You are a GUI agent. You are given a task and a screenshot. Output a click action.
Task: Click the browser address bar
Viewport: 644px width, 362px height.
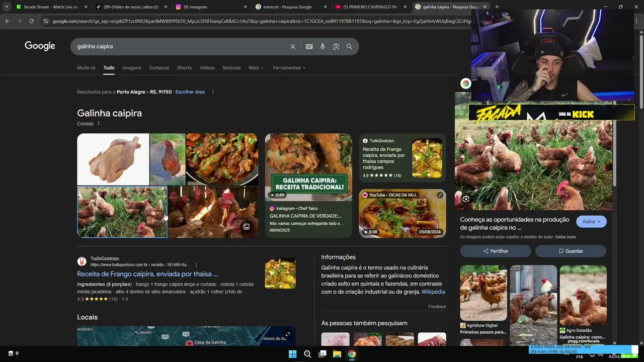262,21
